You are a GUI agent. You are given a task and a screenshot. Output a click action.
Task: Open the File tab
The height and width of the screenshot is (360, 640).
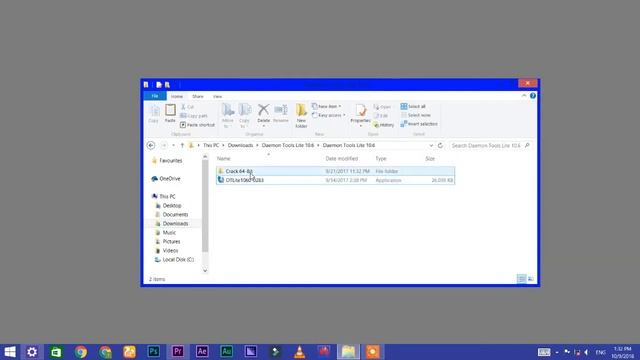coord(155,96)
